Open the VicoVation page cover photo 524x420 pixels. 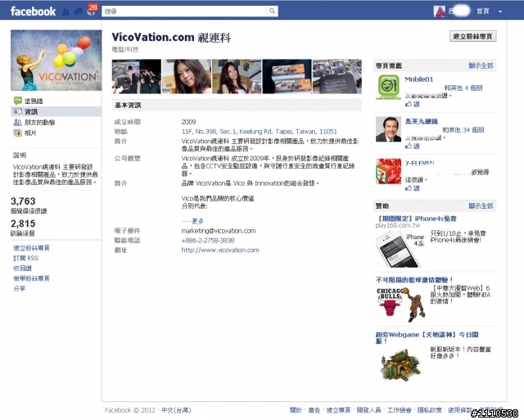(56, 60)
